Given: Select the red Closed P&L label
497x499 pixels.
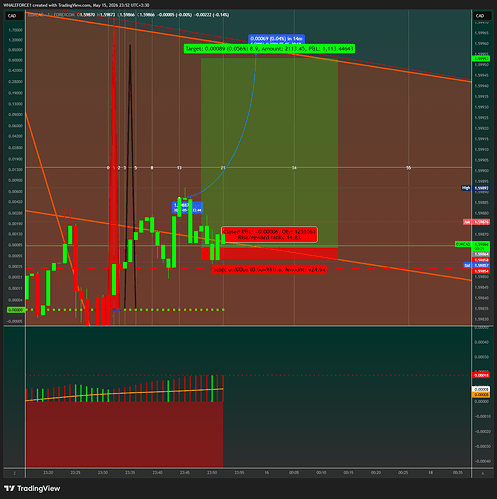Looking at the screenshot, I should pyautogui.click(x=269, y=234).
